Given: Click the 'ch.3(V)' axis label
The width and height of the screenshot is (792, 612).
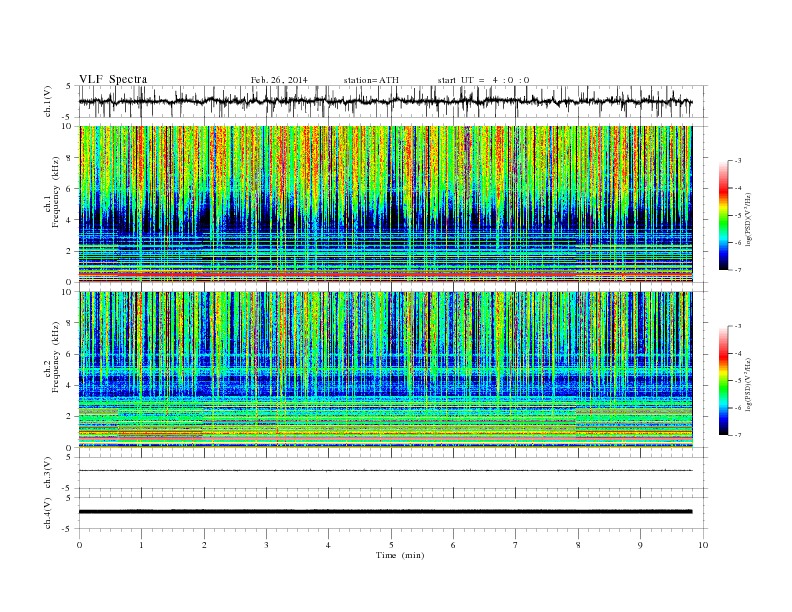Looking at the screenshot, I should click(48, 473).
